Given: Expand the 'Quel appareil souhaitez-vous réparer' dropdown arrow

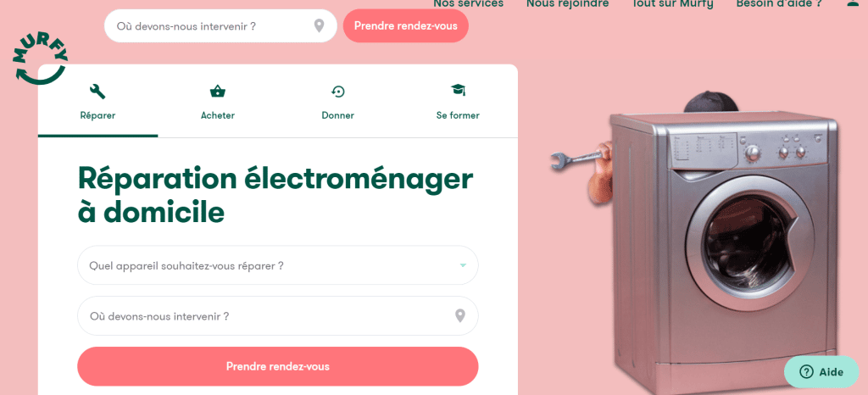Looking at the screenshot, I should point(463,265).
